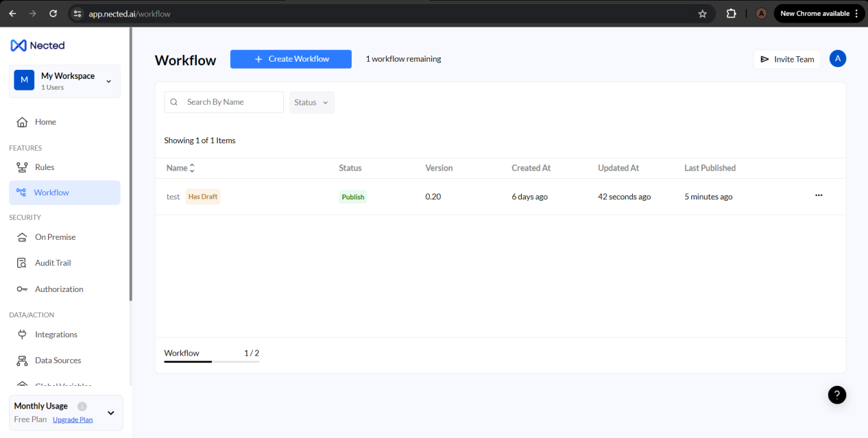Open the three-dot menu for test
868x438 pixels.
click(819, 195)
